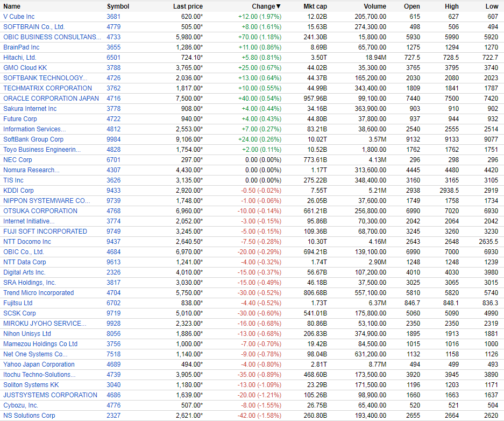This screenshot has width=504, height=421.
Task: Open SoftBank Group Corp link
Action: 33,139
